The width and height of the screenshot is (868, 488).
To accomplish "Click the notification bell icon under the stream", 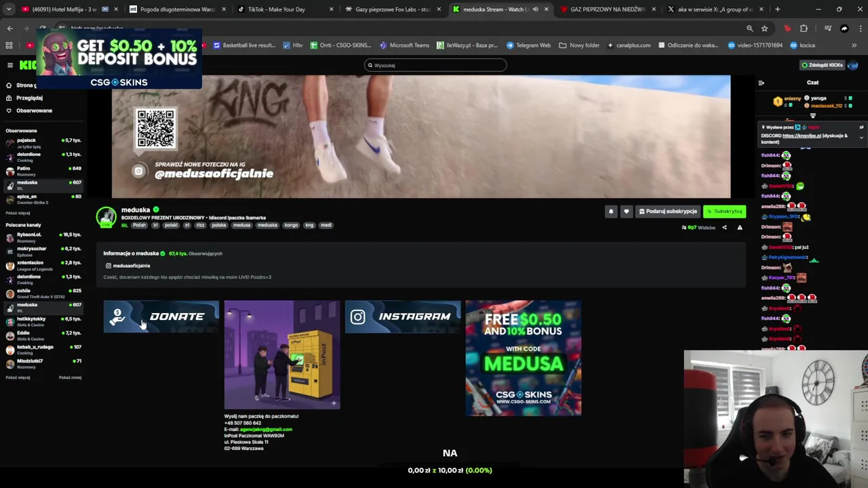I will tap(610, 211).
